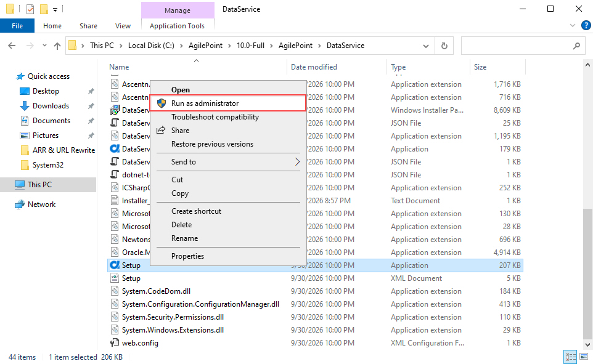Click the Forward navigation arrow
Screen dimensions: 593x364
point(30,46)
